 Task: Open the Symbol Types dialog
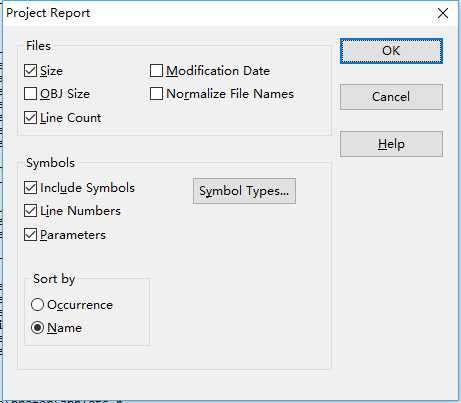point(244,191)
